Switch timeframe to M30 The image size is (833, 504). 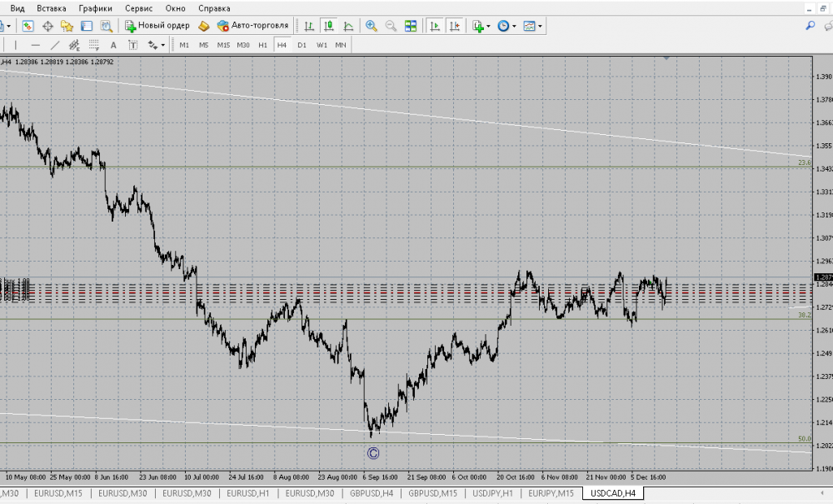tap(242, 45)
